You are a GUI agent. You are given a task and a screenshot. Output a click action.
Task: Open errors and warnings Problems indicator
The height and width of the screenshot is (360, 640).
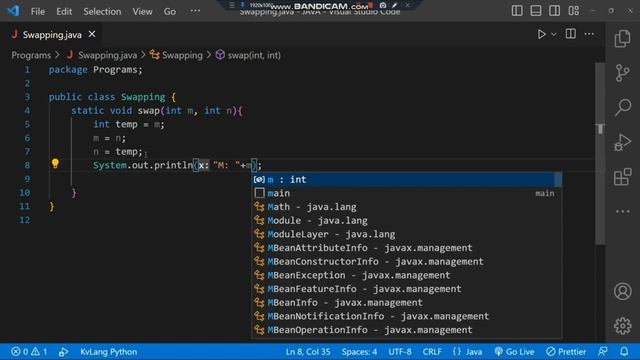(x=29, y=351)
